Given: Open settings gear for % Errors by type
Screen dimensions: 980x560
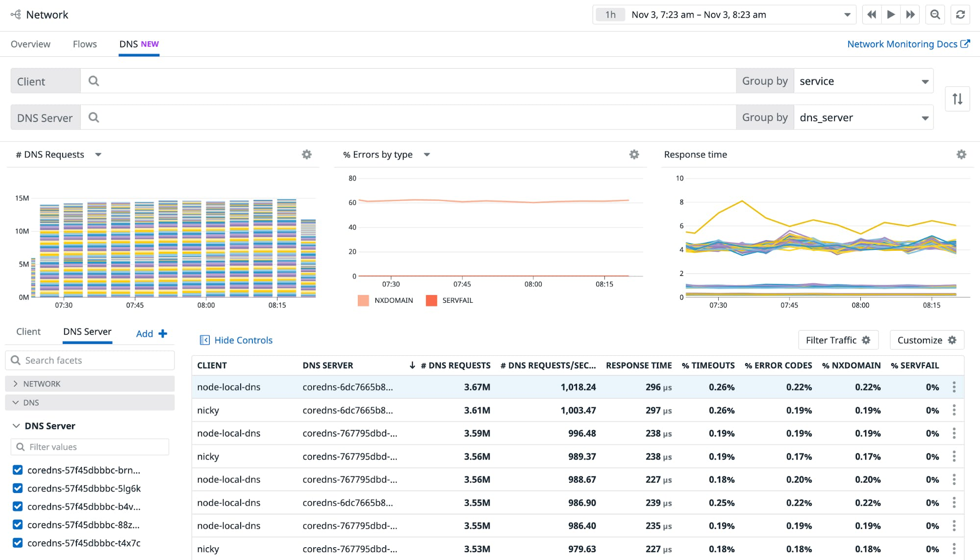Looking at the screenshot, I should [x=633, y=154].
